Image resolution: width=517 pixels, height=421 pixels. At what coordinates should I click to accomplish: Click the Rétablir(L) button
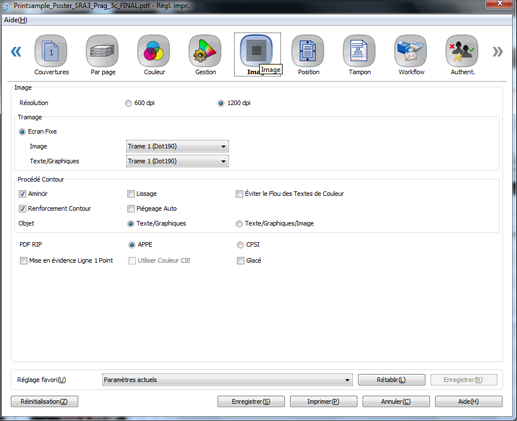coord(392,380)
